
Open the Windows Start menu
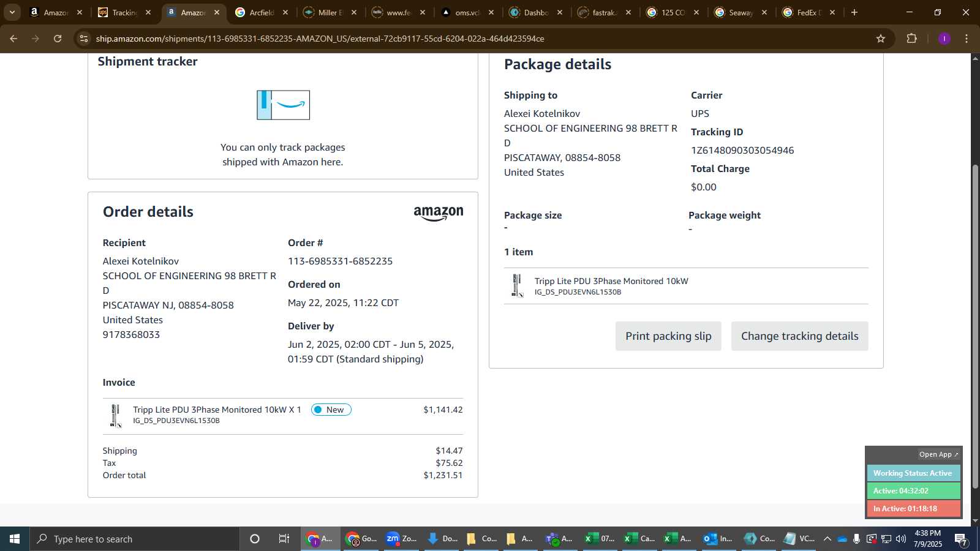click(15, 539)
